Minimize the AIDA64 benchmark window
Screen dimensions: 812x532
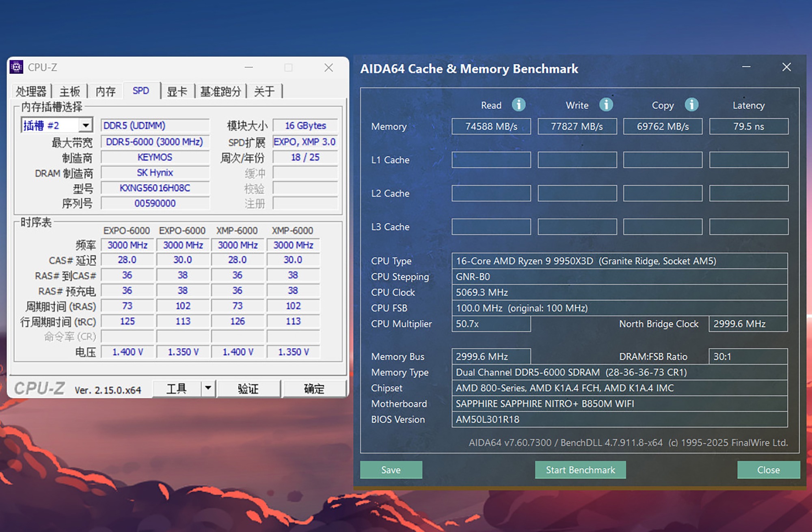click(746, 67)
